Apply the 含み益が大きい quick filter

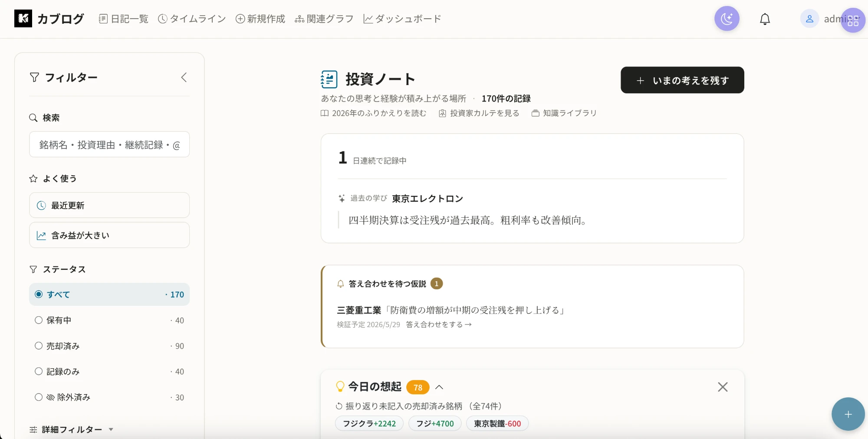coord(109,235)
